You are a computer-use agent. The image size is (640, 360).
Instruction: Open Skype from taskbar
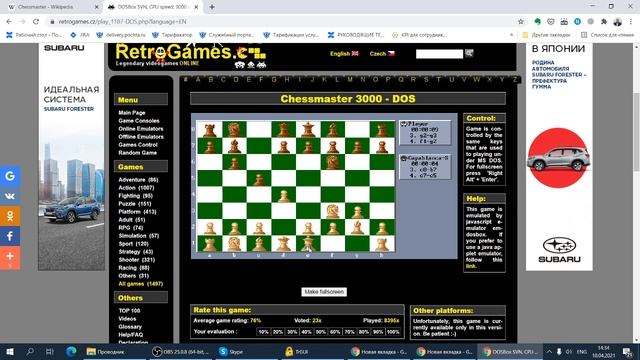tap(231, 351)
